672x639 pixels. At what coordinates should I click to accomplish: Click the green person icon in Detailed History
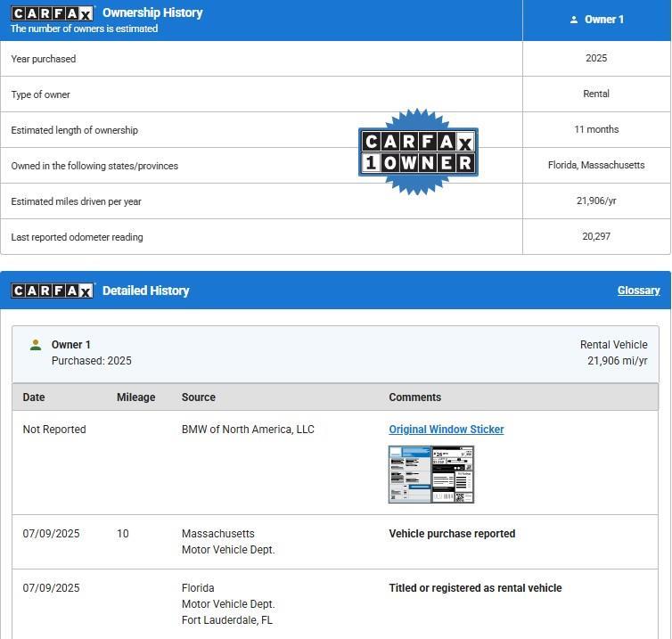pos(36,345)
